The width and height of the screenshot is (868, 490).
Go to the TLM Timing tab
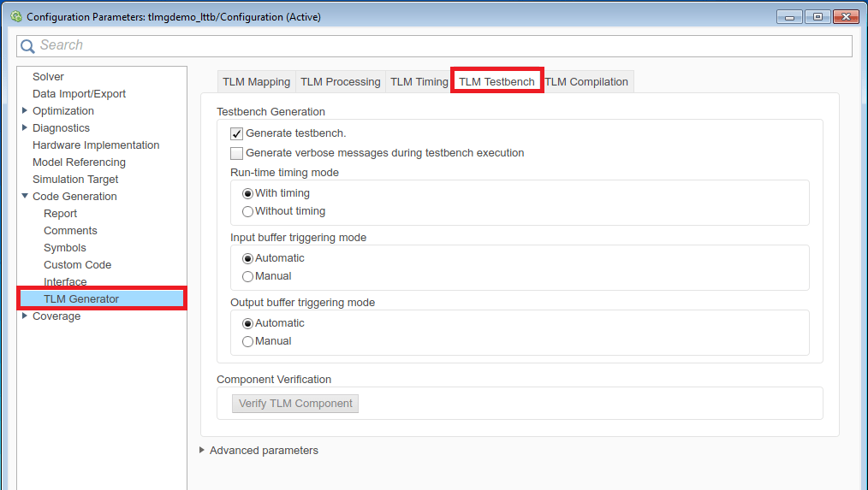419,82
